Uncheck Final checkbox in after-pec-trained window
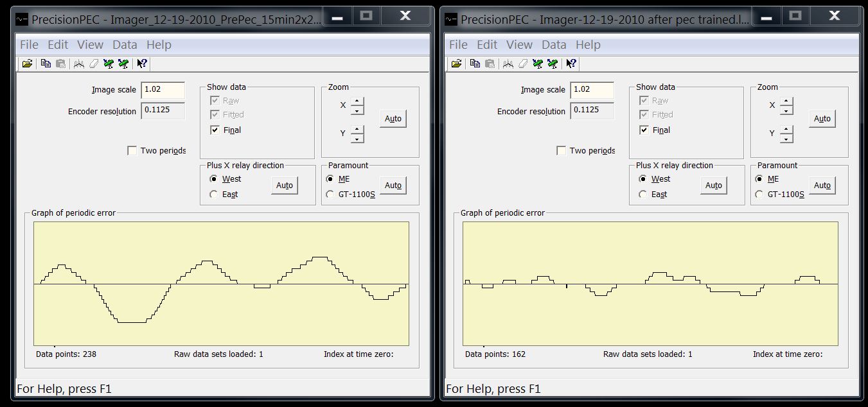 click(644, 130)
